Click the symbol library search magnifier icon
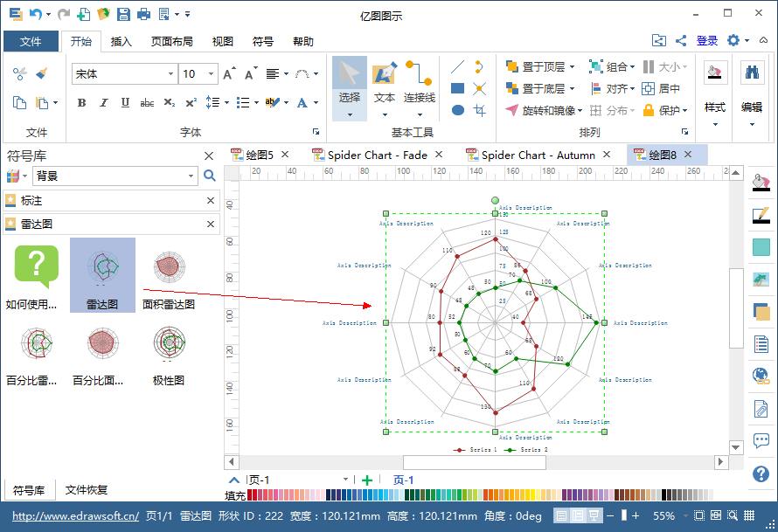Image resolution: width=778 pixels, height=532 pixels. 210,176
